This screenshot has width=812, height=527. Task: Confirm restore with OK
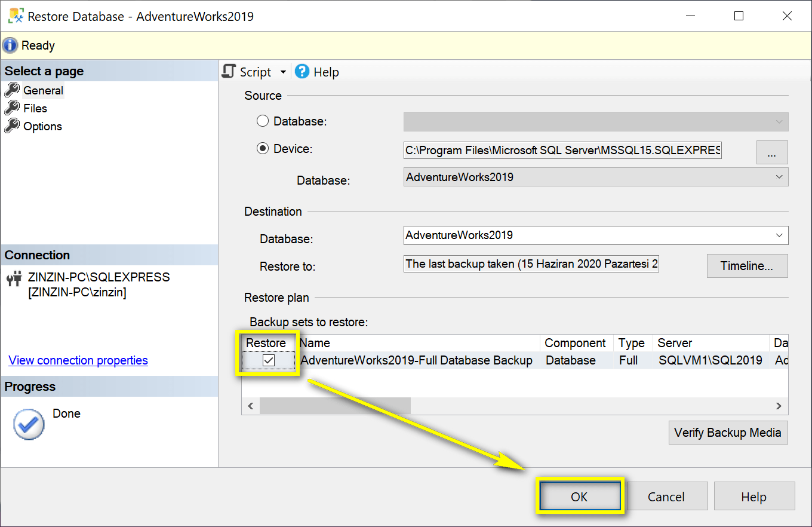click(x=579, y=497)
